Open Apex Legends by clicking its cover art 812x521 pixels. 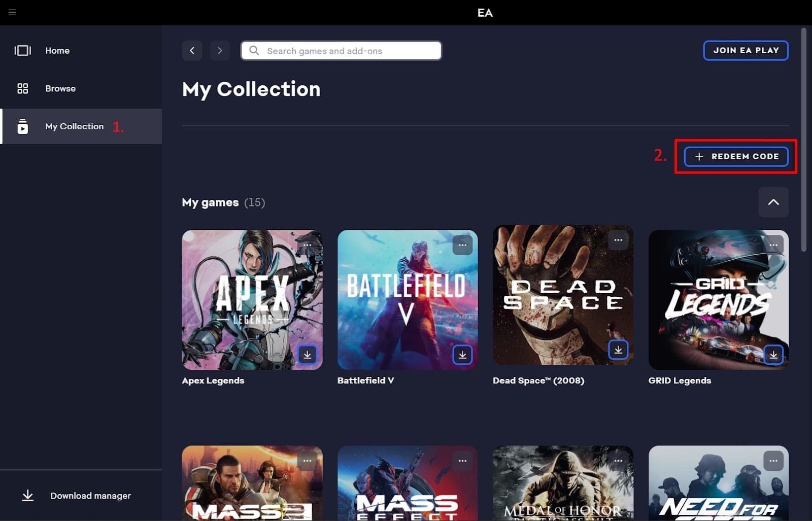pyautogui.click(x=252, y=299)
